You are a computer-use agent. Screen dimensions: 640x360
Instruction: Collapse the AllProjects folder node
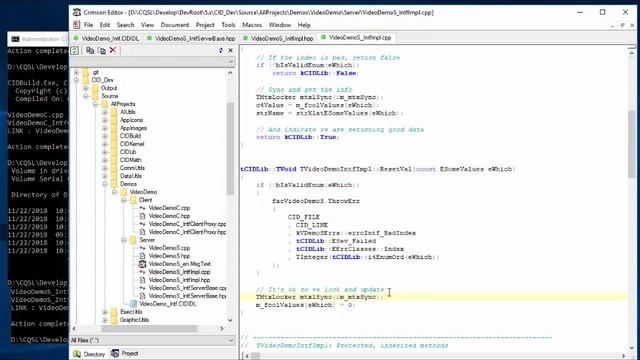click(x=96, y=104)
